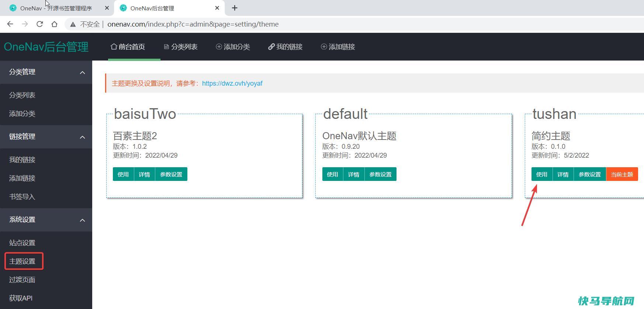Open 参数设置 for the baisuTwo theme
Screen dimensions: 644x309
point(171,174)
